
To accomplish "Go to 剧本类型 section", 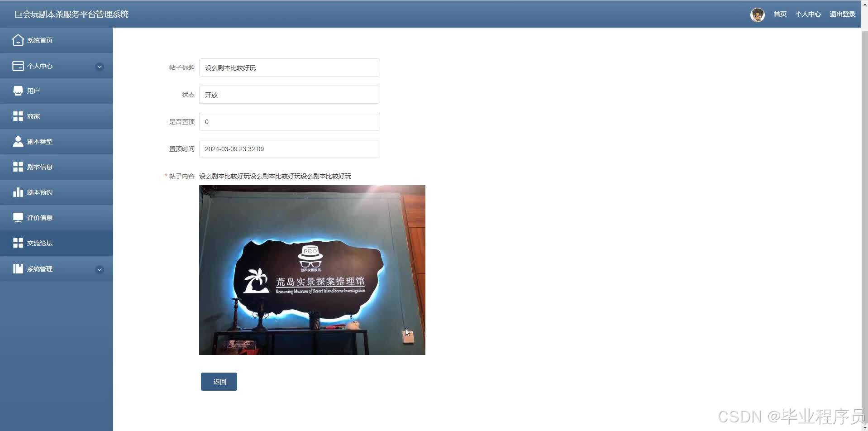I will point(57,142).
